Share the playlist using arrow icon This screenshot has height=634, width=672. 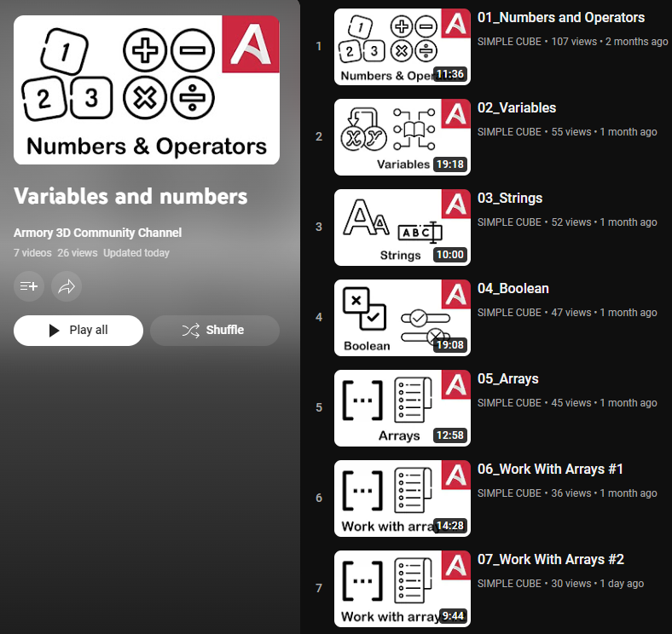(67, 286)
